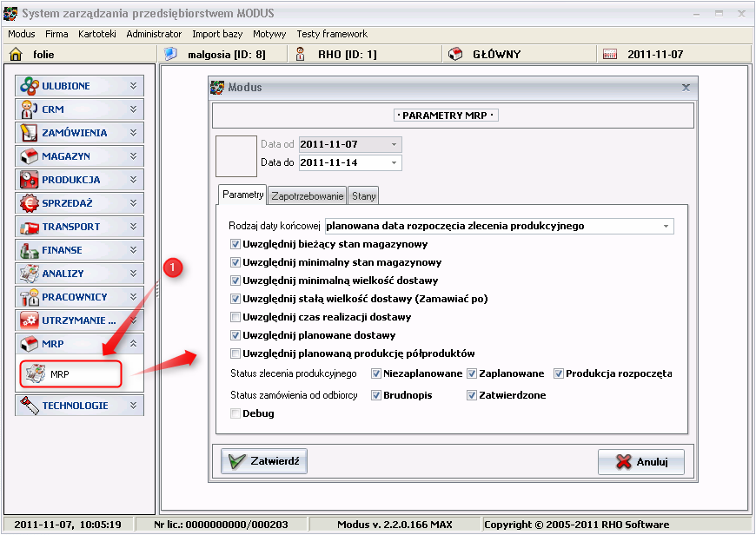
Task: Uncheck Uwzględnij bieżący stan magazynowy
Action: (235, 244)
